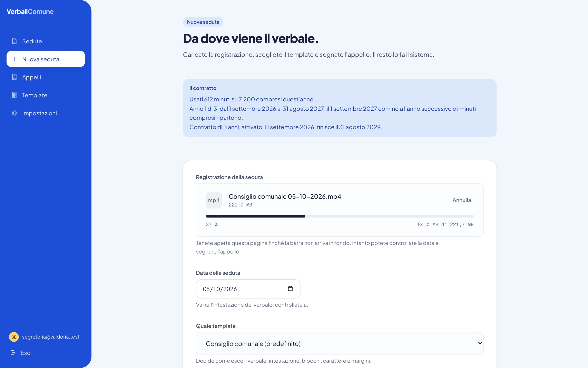This screenshot has height=368, width=588.
Task: Open the Template menu entry
Action: pyautogui.click(x=46, y=95)
